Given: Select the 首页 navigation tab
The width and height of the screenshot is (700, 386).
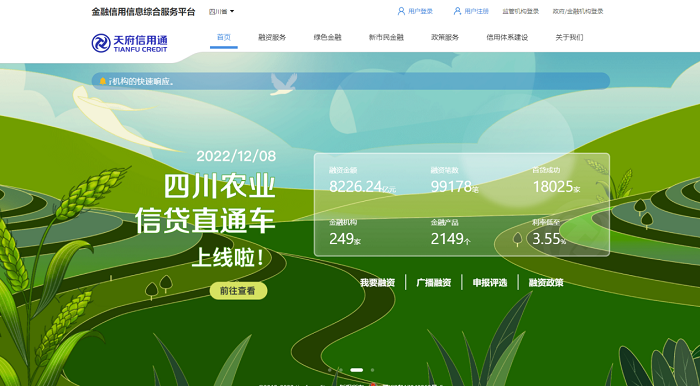Looking at the screenshot, I should [224, 37].
